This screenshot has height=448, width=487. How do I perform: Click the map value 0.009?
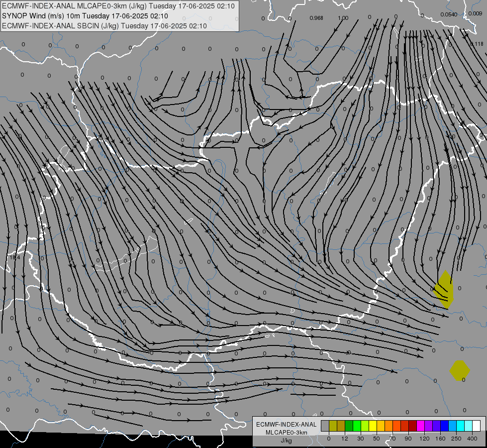[475, 13]
